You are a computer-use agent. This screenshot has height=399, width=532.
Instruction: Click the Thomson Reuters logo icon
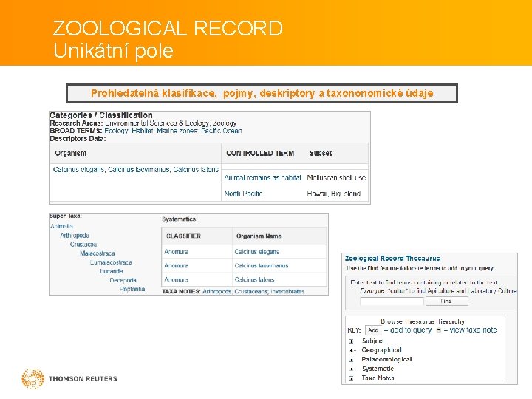pos(33,378)
